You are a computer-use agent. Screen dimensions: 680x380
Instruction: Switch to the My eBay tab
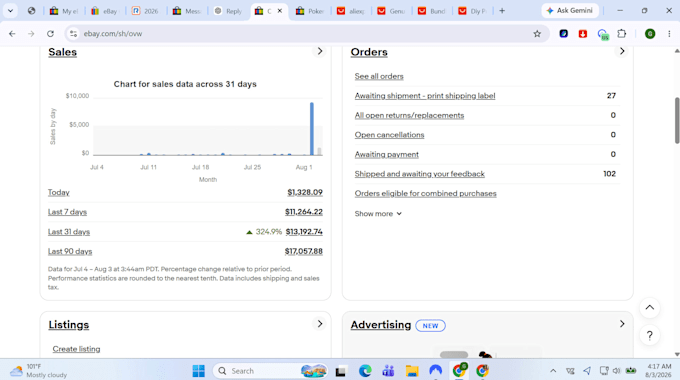[x=64, y=11]
